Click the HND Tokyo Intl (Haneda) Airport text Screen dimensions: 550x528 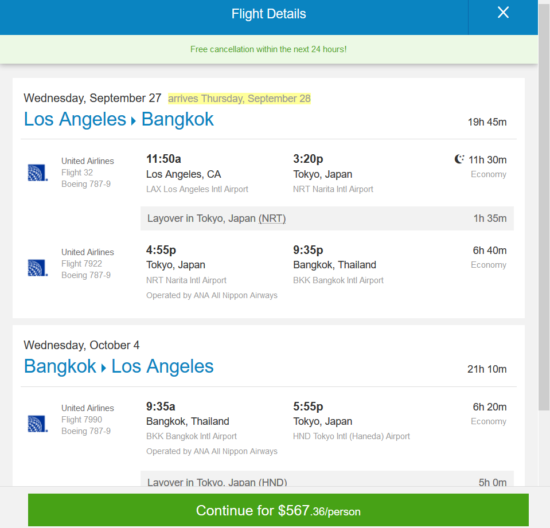pyautogui.click(x=351, y=436)
